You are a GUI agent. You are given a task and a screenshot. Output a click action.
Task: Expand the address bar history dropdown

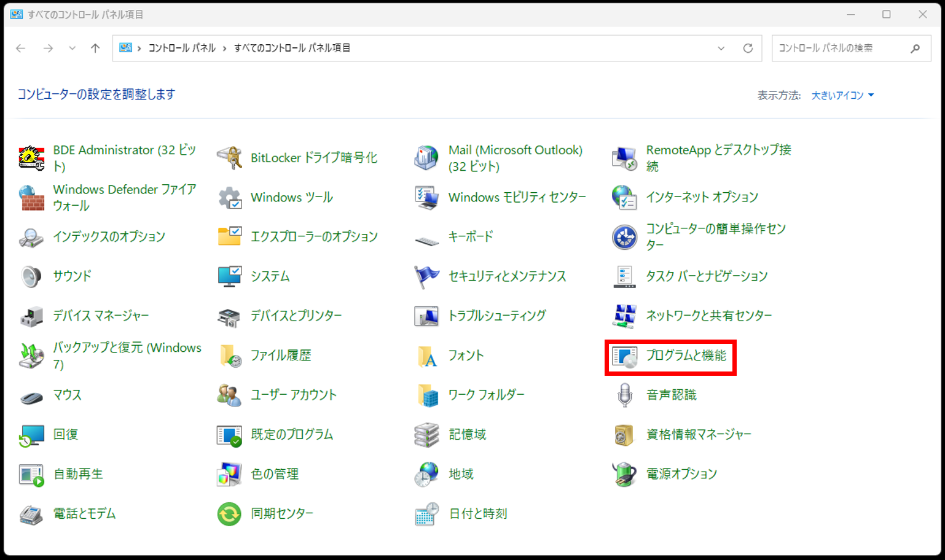pos(721,48)
